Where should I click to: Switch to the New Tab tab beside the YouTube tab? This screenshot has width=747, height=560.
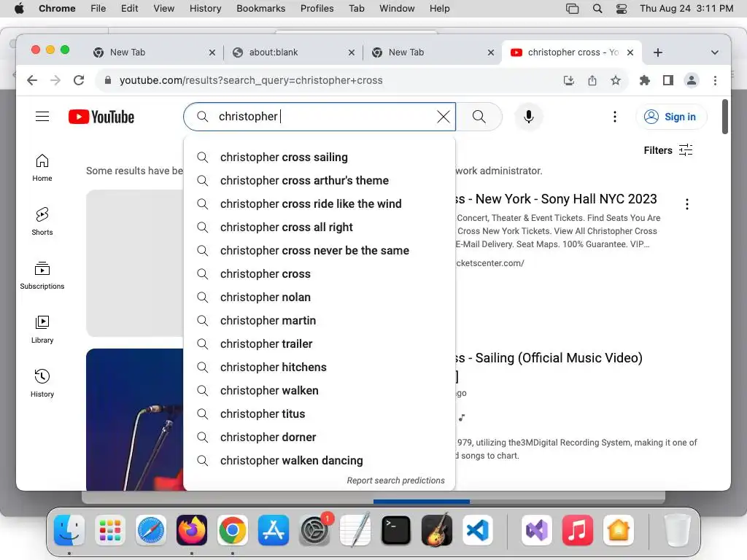tap(431, 52)
